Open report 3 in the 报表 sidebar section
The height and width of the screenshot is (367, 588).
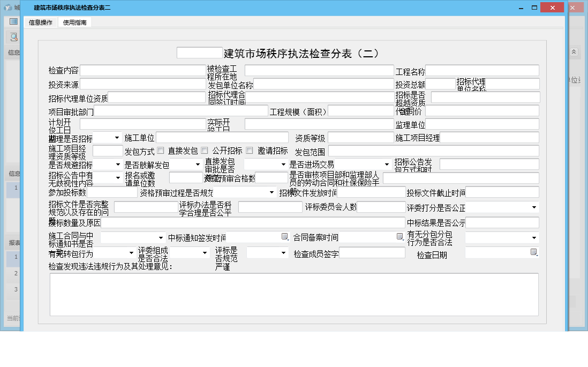(13, 288)
